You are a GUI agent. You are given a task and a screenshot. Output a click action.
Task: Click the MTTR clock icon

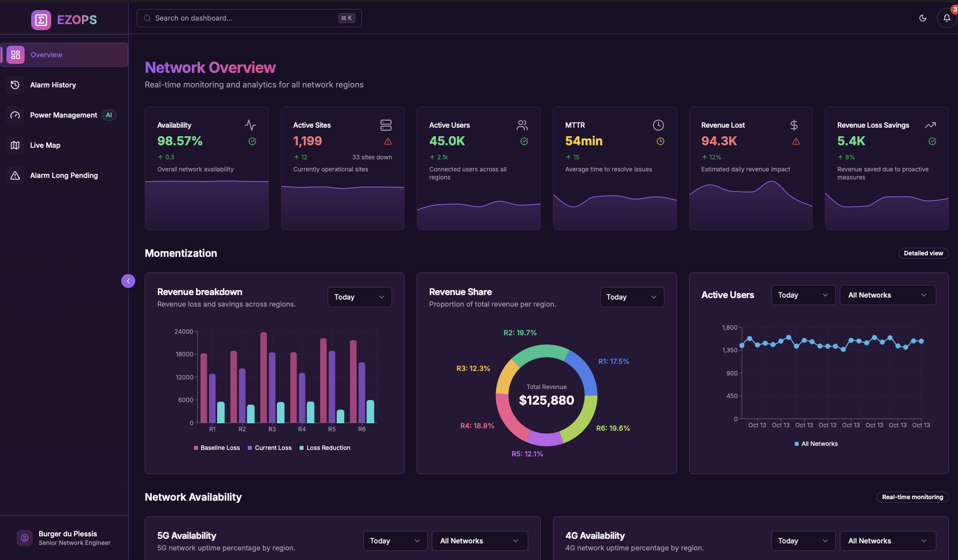(658, 125)
